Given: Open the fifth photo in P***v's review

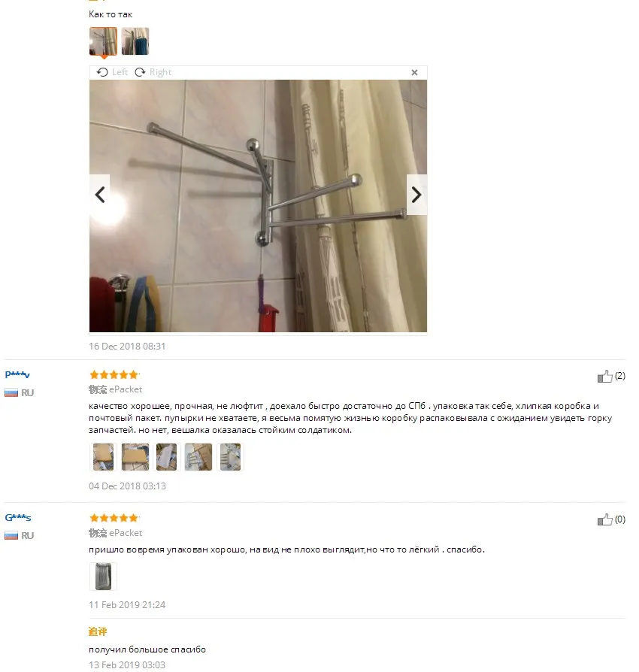Looking at the screenshot, I should point(230,457).
